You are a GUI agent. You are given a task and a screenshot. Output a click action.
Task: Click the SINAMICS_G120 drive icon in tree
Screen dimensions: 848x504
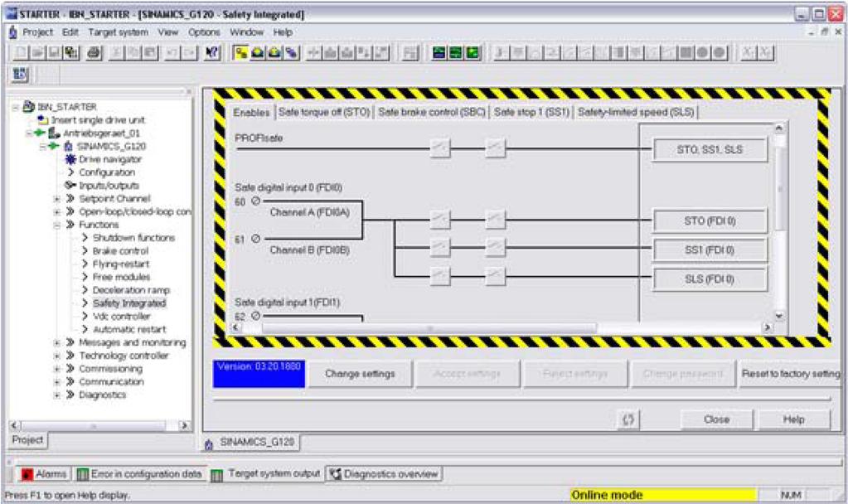pos(68,146)
